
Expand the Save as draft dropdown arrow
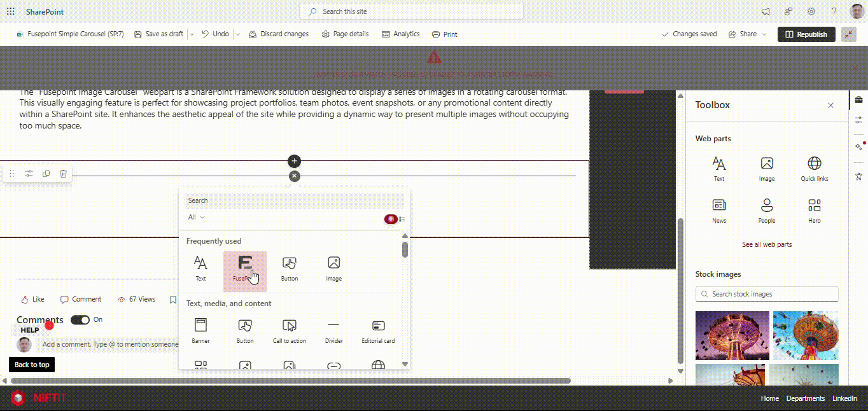192,34
